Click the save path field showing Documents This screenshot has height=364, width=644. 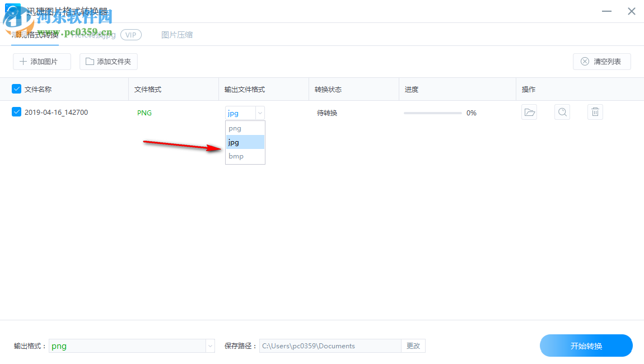click(330, 346)
